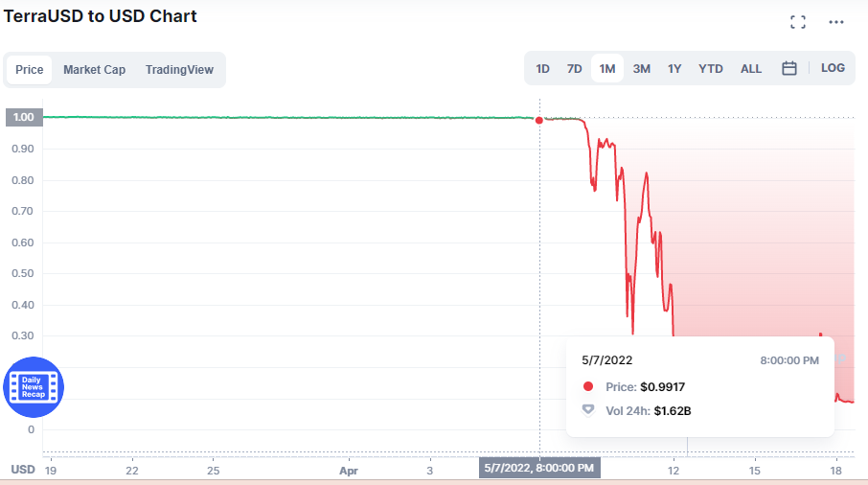Click the Vol 24h shield icon in tooltip
The image size is (868, 485).
(x=588, y=410)
